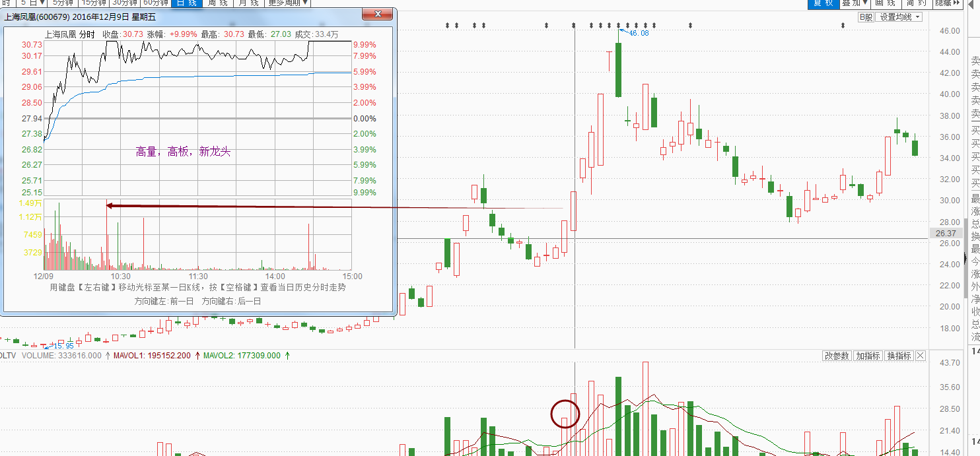980x456 pixels.
Task: Select the 周线 weekly chart tab
Action: click(x=217, y=3)
